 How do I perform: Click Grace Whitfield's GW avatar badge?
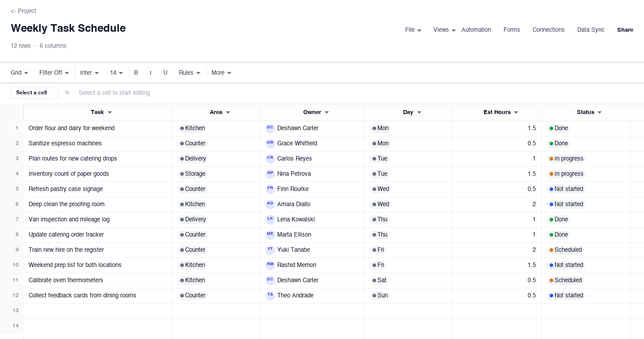[270, 143]
